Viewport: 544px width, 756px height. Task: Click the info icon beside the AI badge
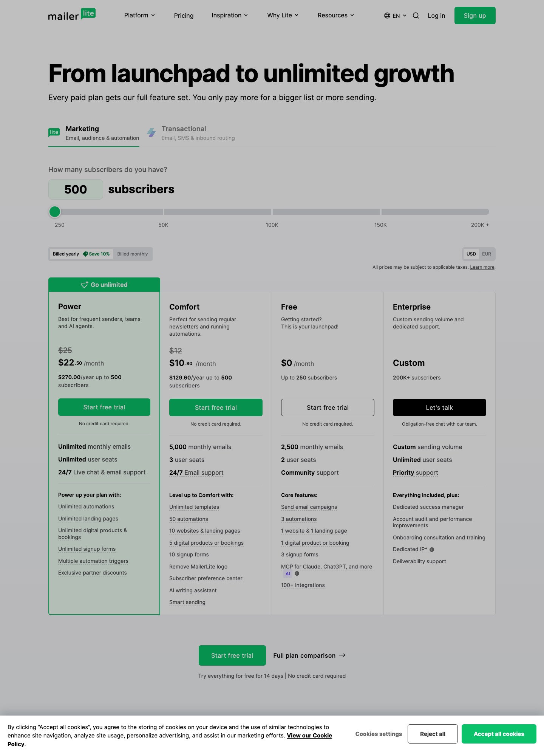click(x=297, y=573)
